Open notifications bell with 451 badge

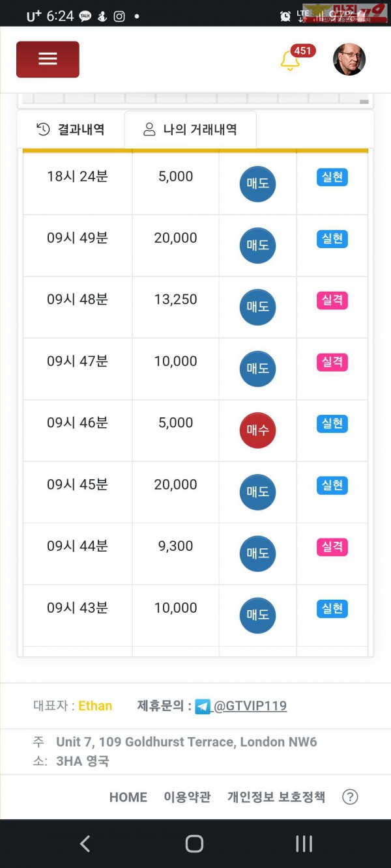coord(290,61)
